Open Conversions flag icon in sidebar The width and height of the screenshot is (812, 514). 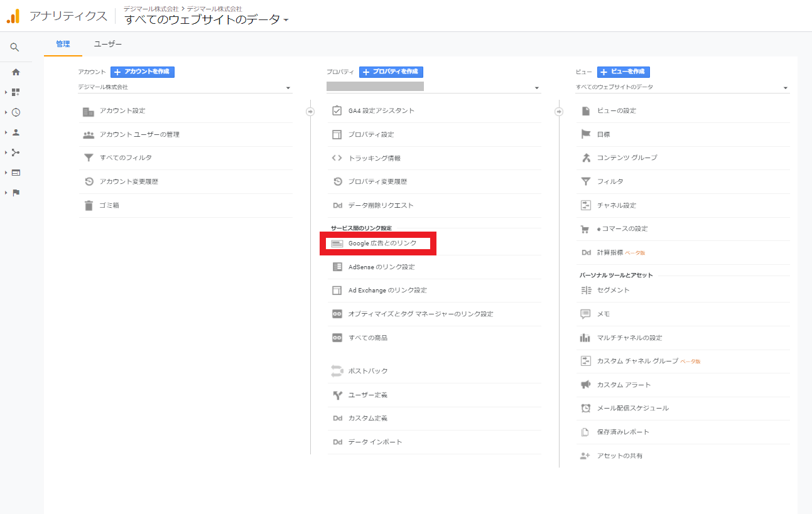tap(16, 193)
